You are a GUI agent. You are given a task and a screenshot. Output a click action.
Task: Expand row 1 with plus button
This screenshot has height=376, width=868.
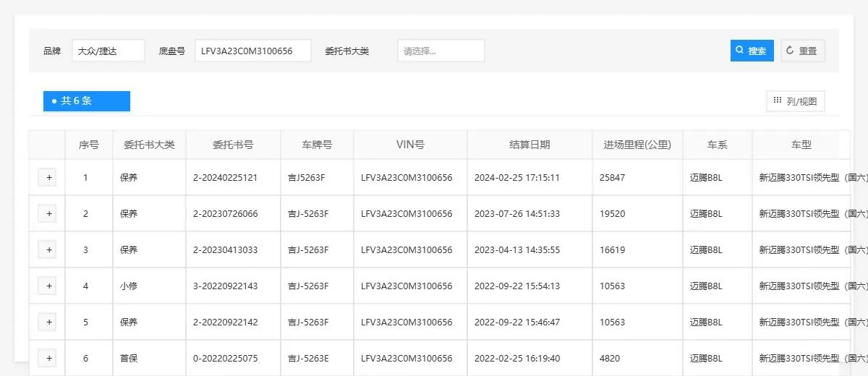47,178
